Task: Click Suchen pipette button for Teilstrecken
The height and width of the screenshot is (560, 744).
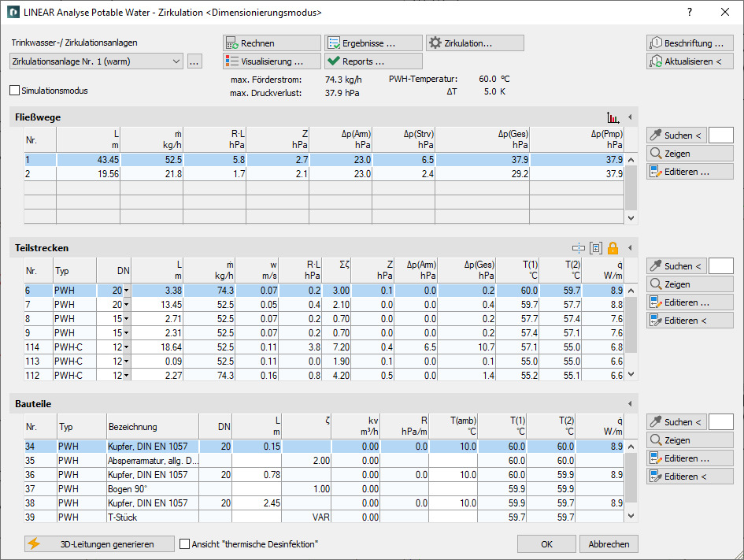Action: click(x=676, y=265)
